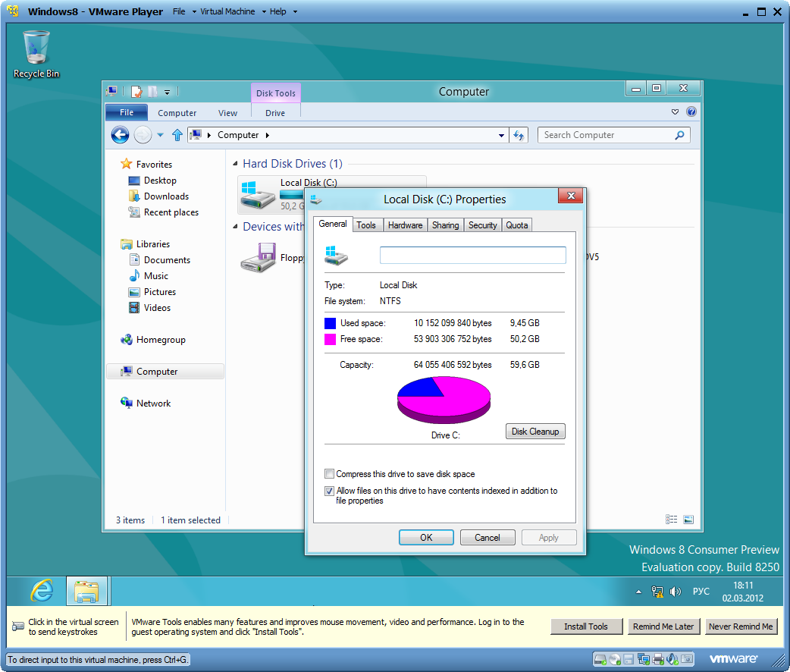This screenshot has width=790, height=672.
Task: Open VMware Virtual Machine menu
Action: [227, 11]
